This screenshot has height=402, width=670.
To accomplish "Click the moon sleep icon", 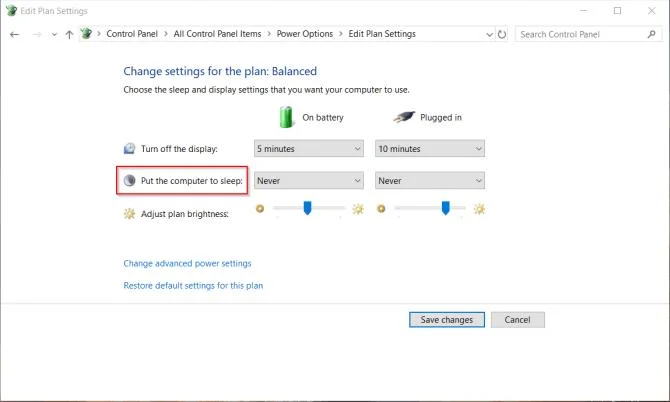I will (129, 181).
